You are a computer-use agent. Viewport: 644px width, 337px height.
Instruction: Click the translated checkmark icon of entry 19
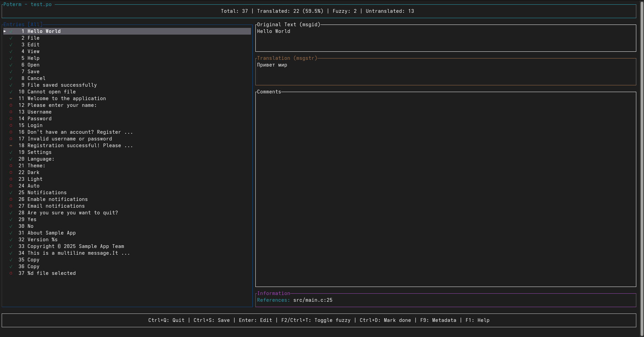[11, 152]
